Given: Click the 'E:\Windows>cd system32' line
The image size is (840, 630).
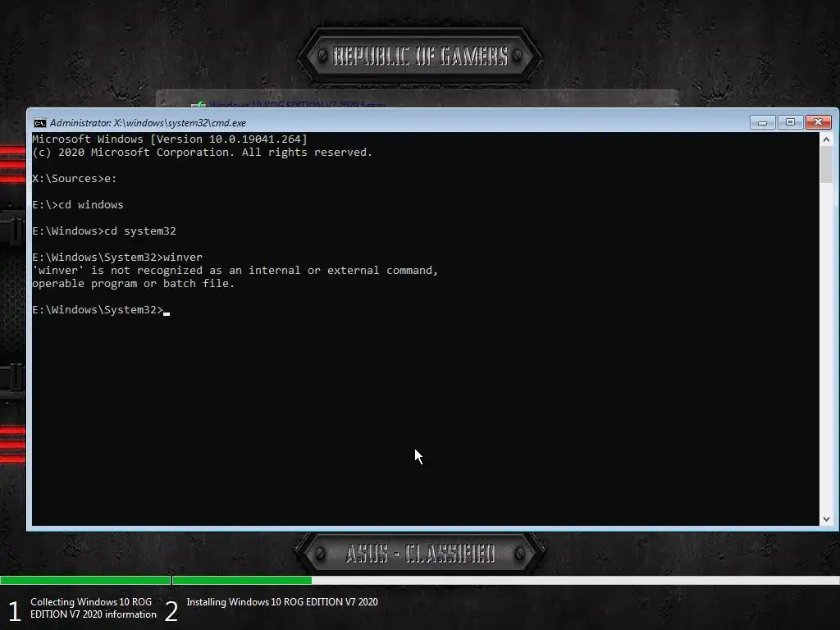Looking at the screenshot, I should click(104, 231).
